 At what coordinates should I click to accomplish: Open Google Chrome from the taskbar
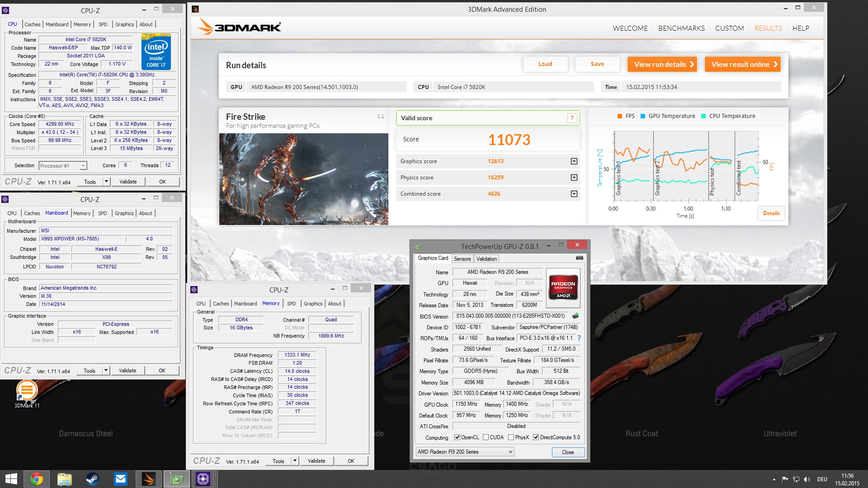coord(37,479)
